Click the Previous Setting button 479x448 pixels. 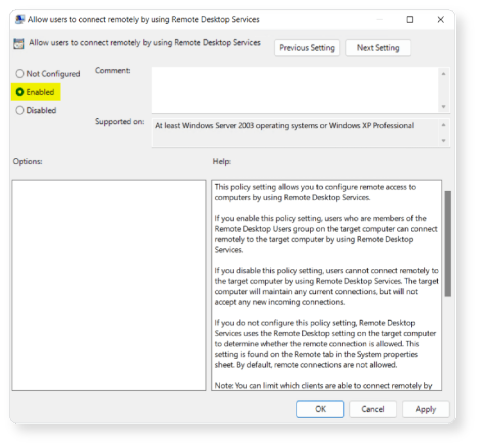[x=307, y=48]
